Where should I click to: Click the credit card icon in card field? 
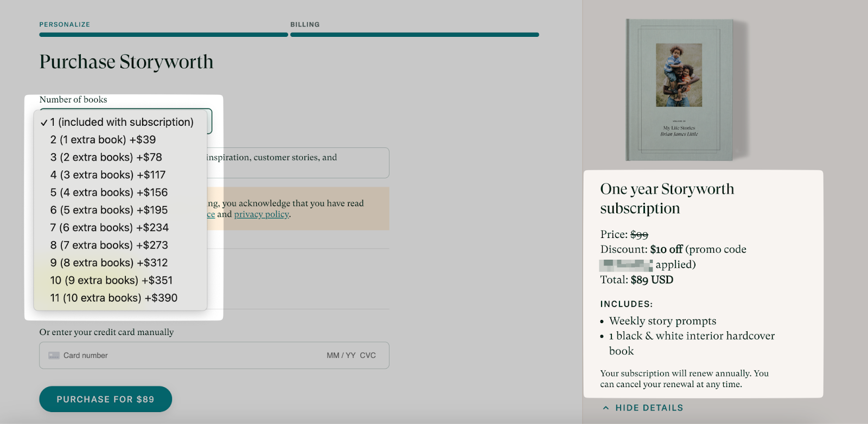tap(54, 356)
